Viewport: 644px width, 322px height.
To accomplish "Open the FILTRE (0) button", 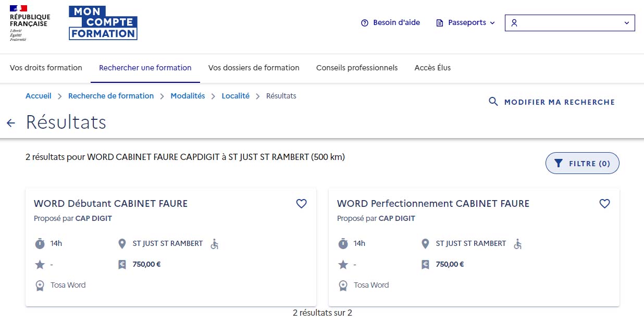I will coord(583,164).
